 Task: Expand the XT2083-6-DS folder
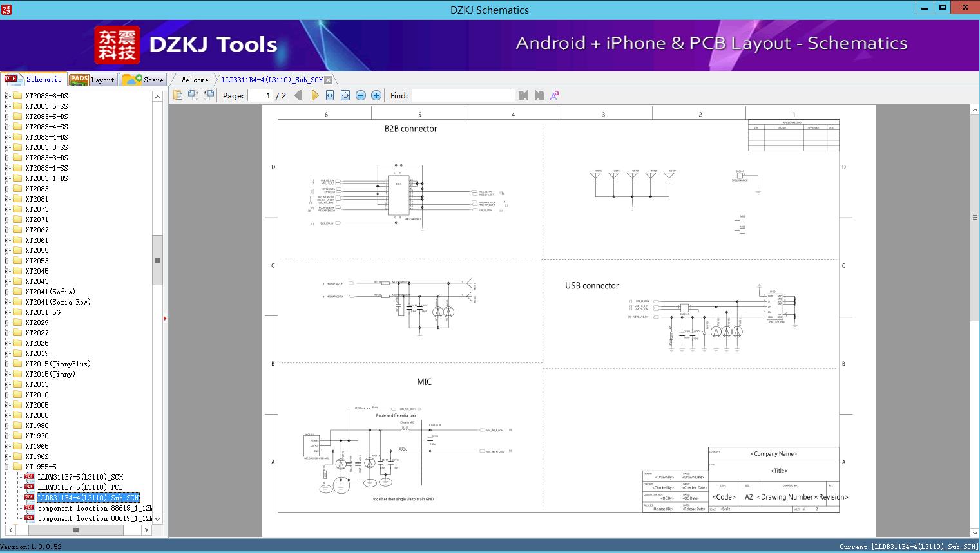coord(7,96)
